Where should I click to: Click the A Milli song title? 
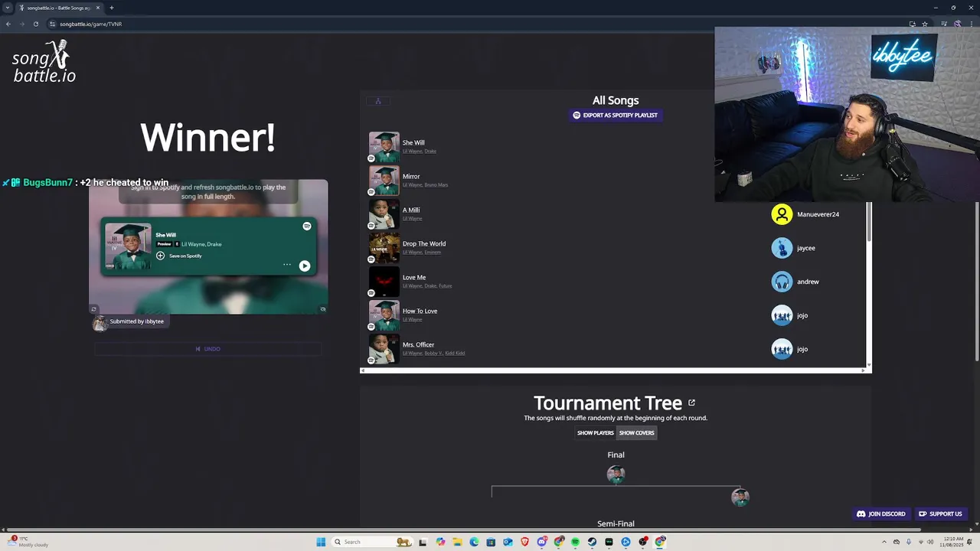pyautogui.click(x=411, y=210)
